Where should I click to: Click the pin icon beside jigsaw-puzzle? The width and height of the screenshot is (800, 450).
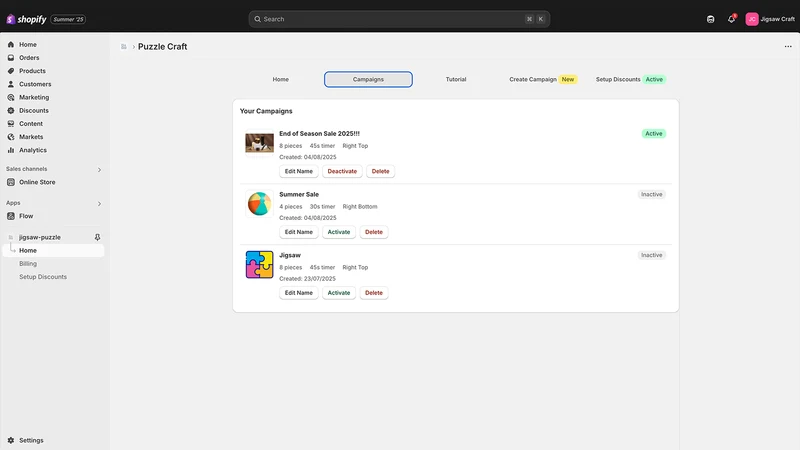[97, 237]
